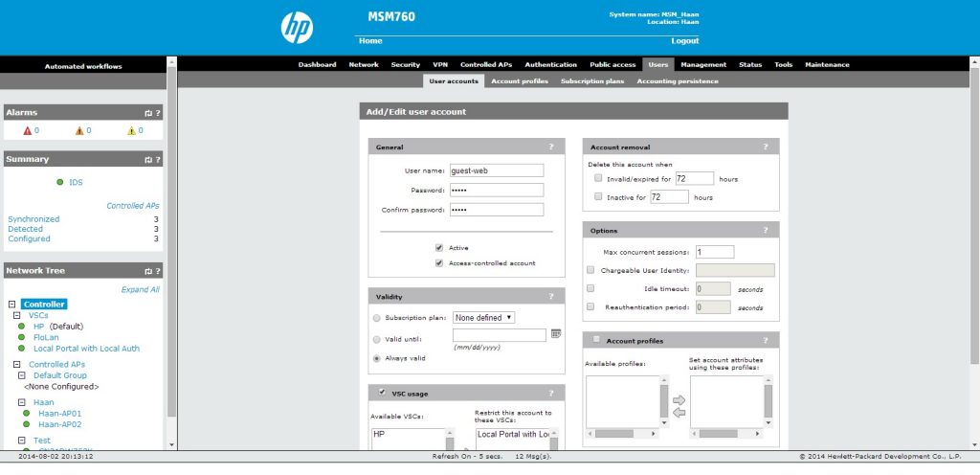Click the green IDS status indicator
This screenshot has width=980, height=475.
(60, 183)
